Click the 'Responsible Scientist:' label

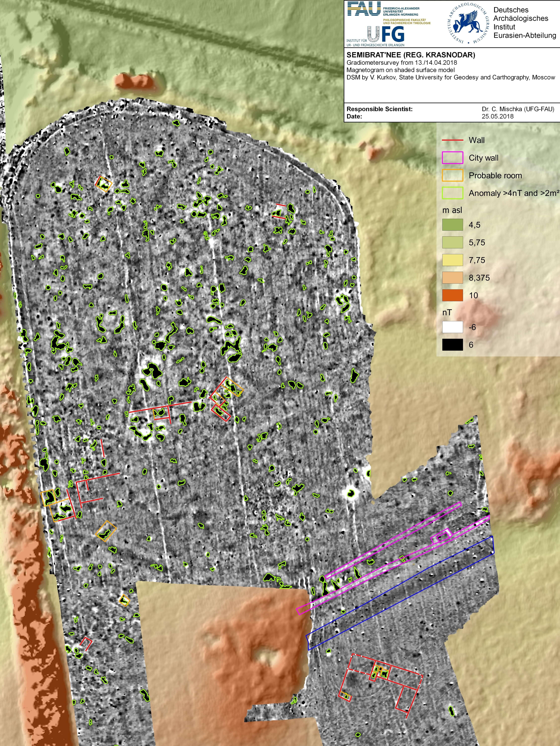point(380,109)
